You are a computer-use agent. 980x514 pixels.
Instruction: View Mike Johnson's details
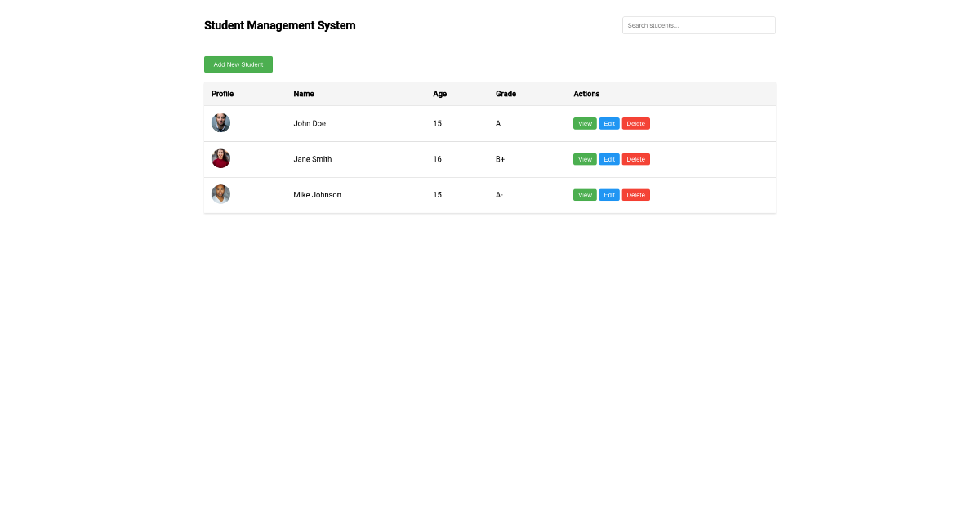click(x=585, y=195)
